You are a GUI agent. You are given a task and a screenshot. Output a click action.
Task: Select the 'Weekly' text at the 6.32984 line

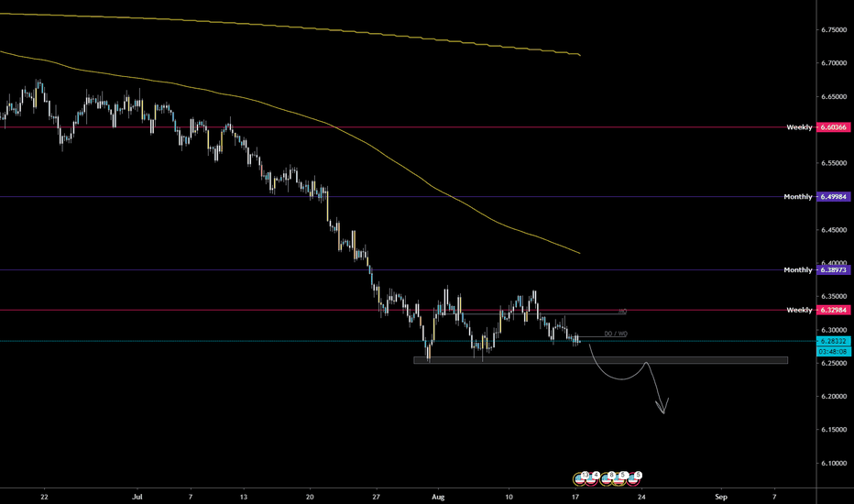(799, 310)
